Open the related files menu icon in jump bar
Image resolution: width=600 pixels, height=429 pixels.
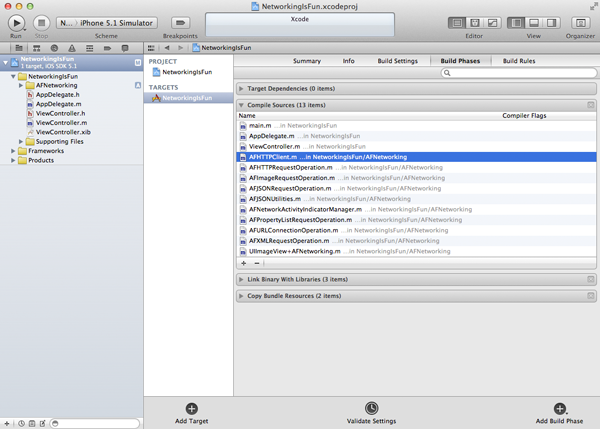point(151,48)
